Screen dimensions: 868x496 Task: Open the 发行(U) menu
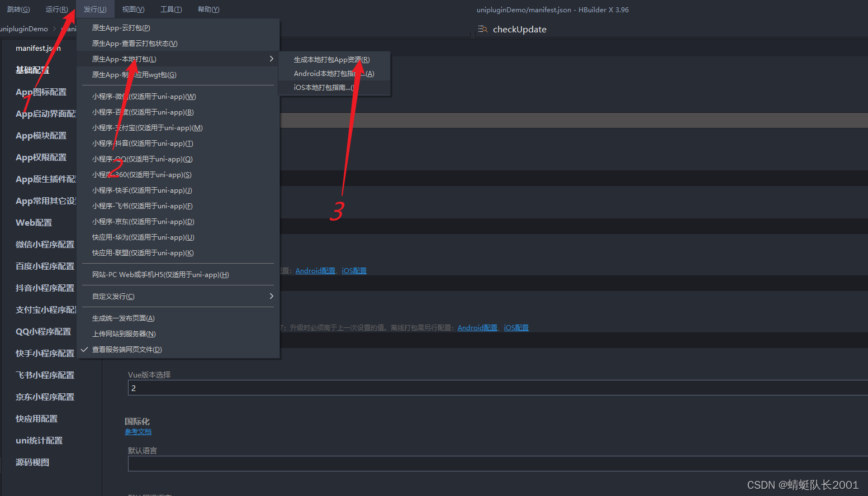click(x=95, y=9)
